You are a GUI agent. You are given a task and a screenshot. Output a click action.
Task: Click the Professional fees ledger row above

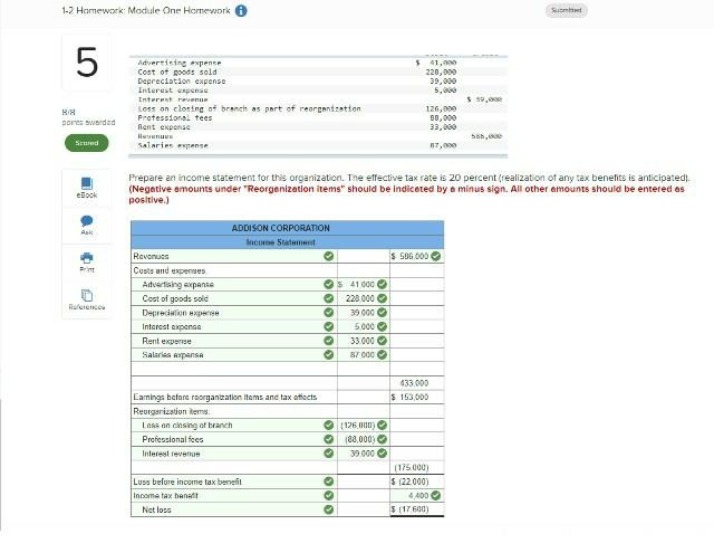point(318,118)
